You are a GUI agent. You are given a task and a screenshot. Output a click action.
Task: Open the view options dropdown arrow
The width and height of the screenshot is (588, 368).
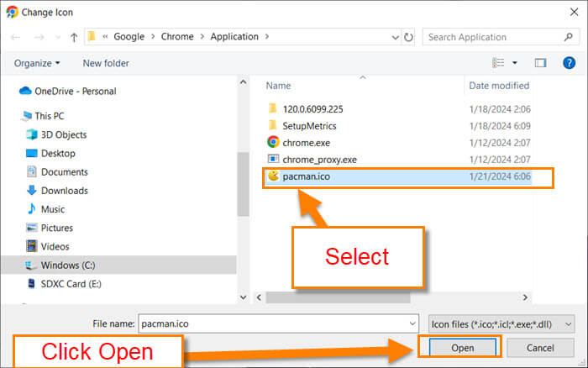(515, 63)
